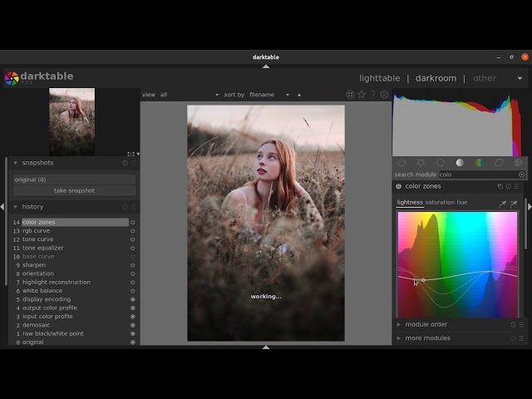This screenshot has height=399, width=532.
Task: Open more modules presets menu
Action: click(x=521, y=338)
